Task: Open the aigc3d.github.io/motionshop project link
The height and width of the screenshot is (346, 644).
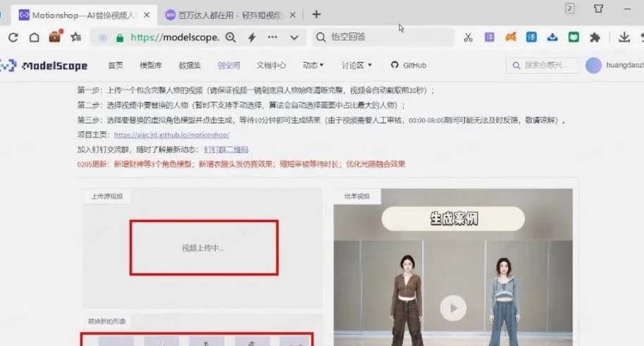Action: (x=172, y=135)
